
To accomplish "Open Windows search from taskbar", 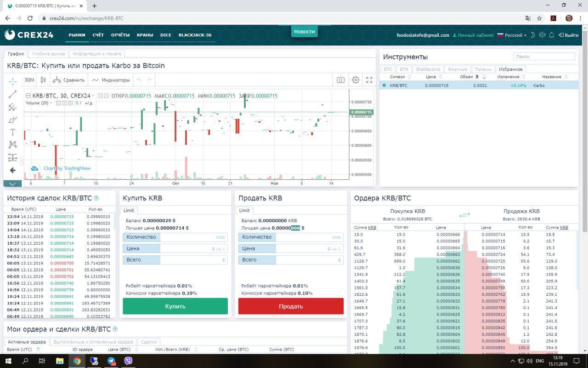I will pyautogui.click(x=25, y=362).
